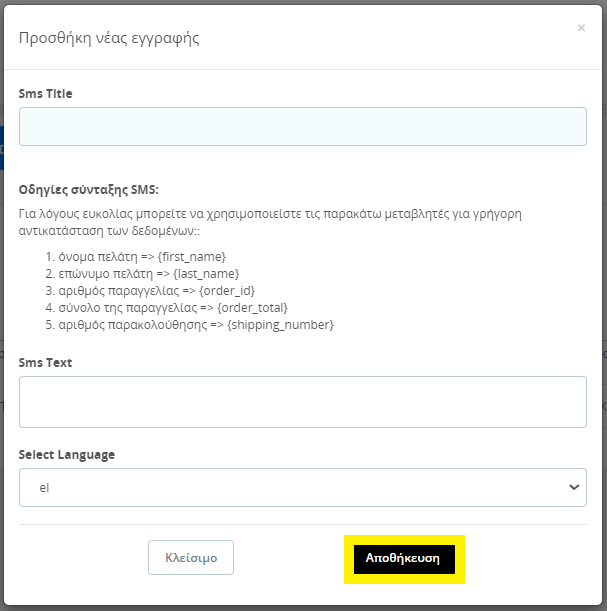The width and height of the screenshot is (607, 611).
Task: Click the 'Sms Text' label
Action: click(x=45, y=363)
